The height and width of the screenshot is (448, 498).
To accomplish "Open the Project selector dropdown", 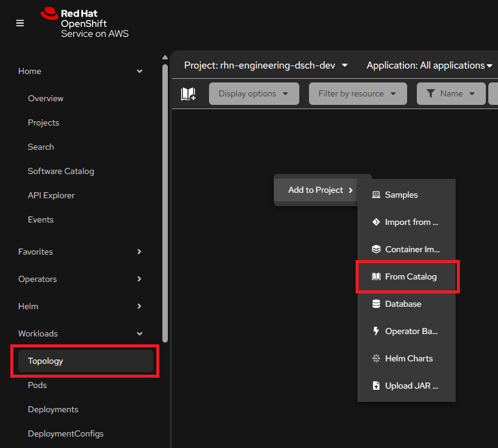I will pyautogui.click(x=266, y=65).
